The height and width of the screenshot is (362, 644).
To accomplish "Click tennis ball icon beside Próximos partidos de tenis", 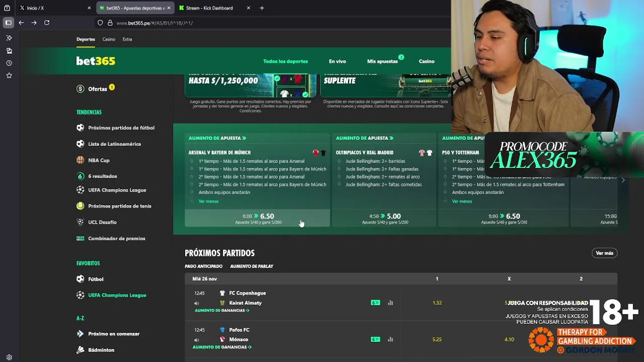I will pos(80,206).
